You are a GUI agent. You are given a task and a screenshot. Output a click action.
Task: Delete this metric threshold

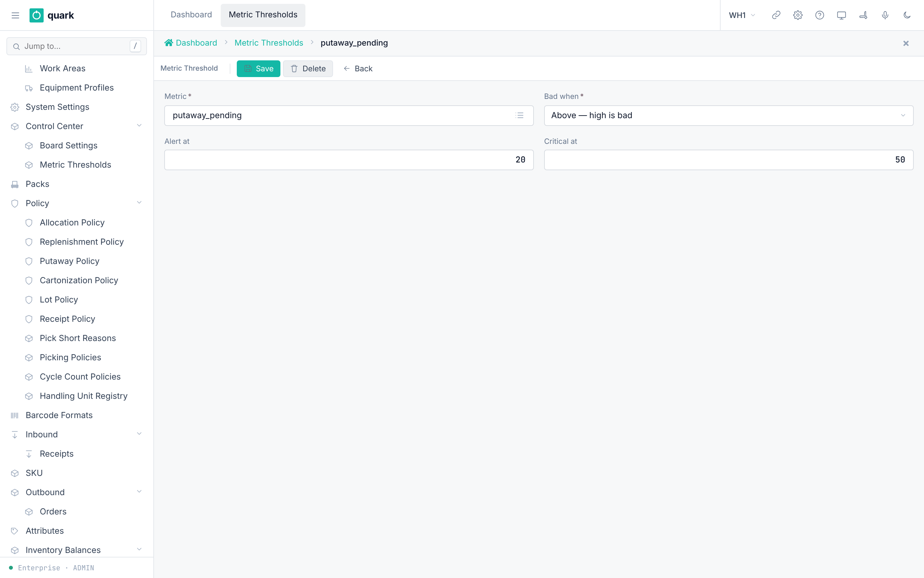coord(308,69)
